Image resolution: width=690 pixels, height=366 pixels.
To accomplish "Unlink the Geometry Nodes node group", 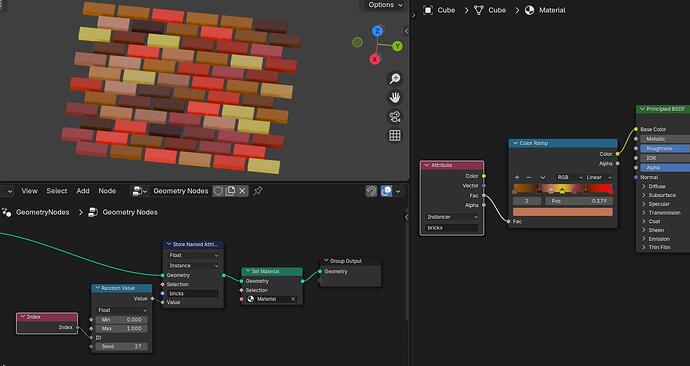I will pyautogui.click(x=242, y=191).
